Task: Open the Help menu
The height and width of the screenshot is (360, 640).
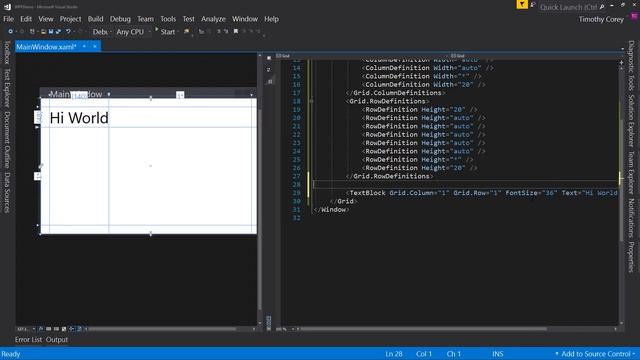Action: tap(271, 19)
